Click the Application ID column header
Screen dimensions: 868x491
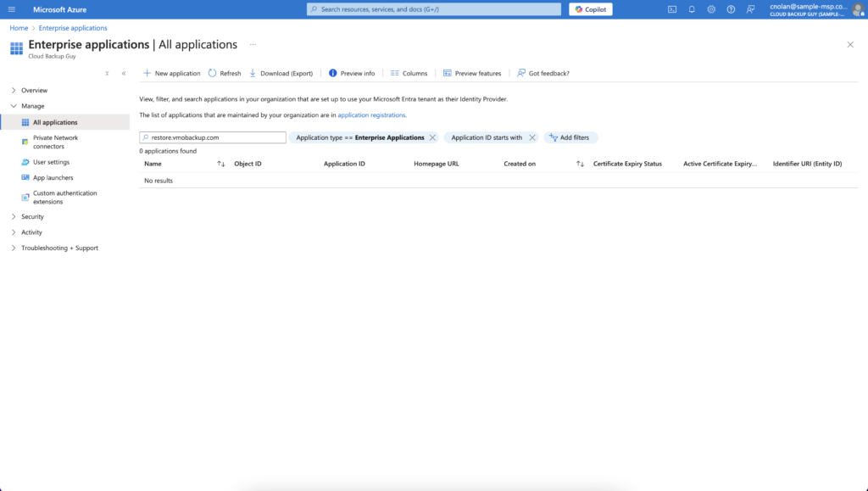(x=344, y=164)
